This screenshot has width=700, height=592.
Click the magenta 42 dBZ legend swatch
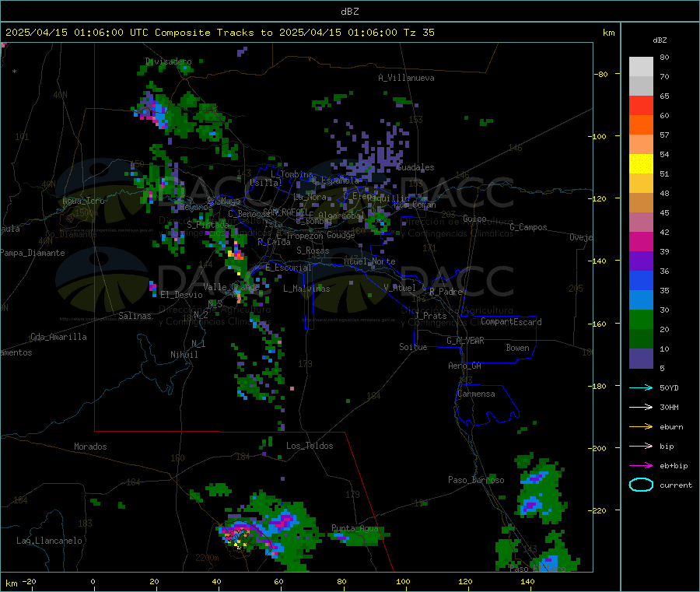point(641,241)
